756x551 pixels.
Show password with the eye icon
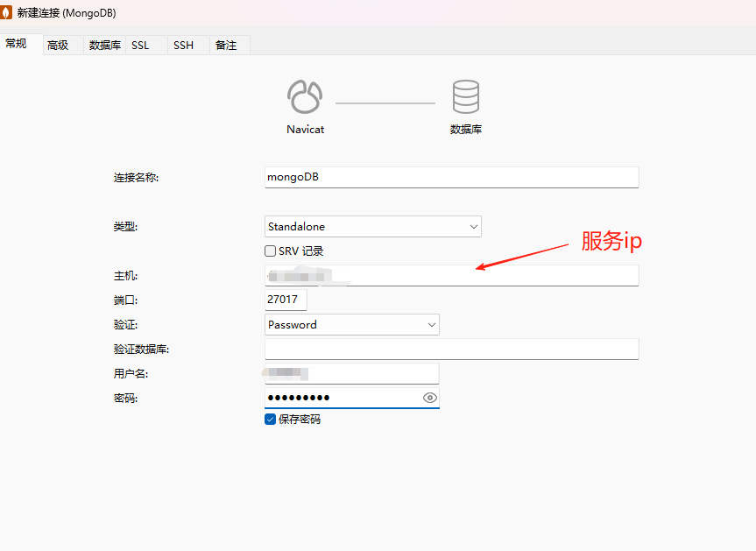tap(429, 398)
